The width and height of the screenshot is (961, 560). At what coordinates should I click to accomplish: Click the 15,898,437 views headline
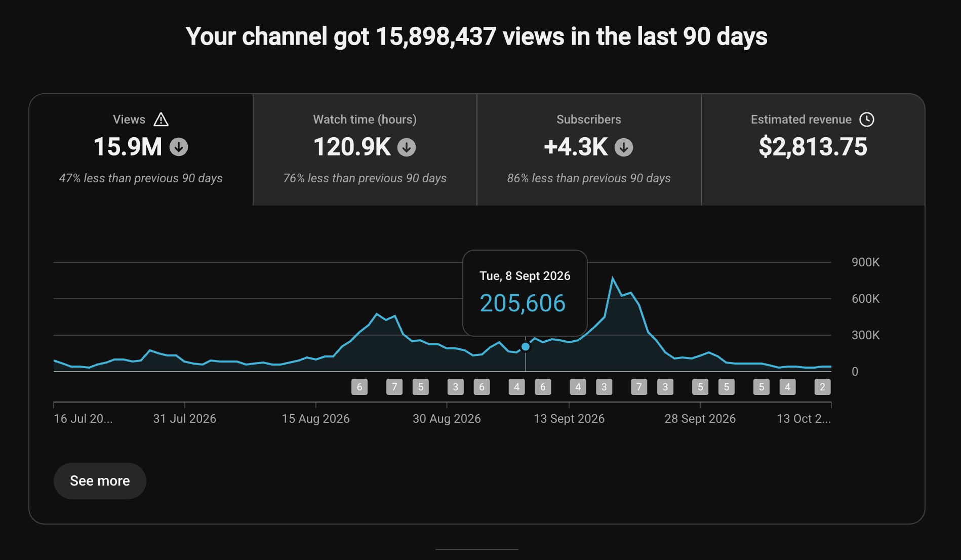476,36
